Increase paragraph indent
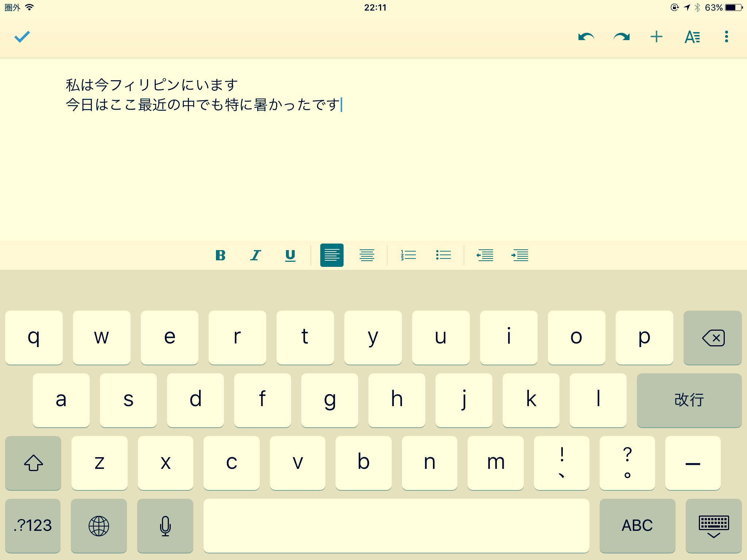 (520, 255)
